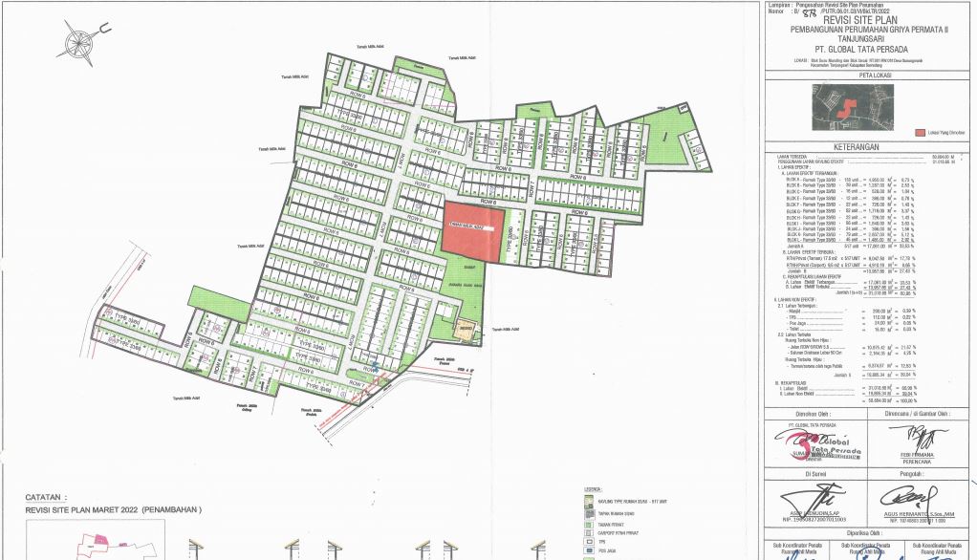Click "REVISI SITE PLAN MARET 2022 (PENAMBAHAN)" text
Screen dimensions: 977x560
(114, 509)
